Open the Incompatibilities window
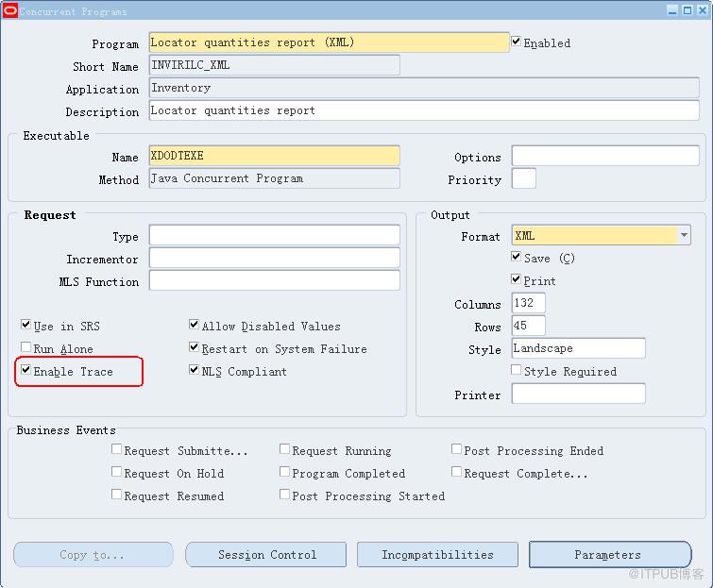 [x=437, y=555]
